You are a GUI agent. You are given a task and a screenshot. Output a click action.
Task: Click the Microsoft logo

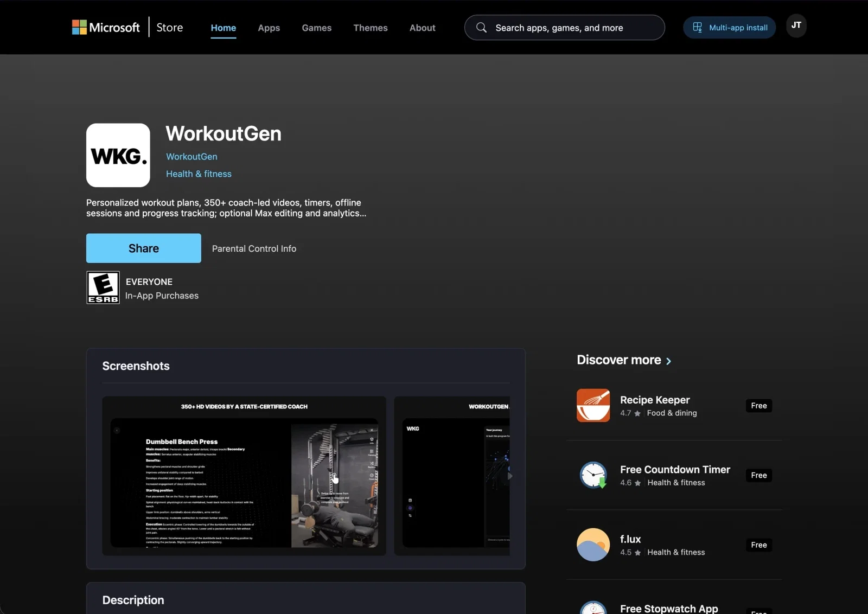click(106, 27)
